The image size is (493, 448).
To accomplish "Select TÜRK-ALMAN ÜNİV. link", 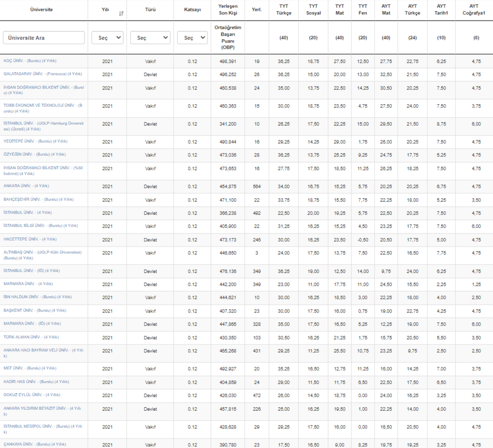I will (31, 337).
